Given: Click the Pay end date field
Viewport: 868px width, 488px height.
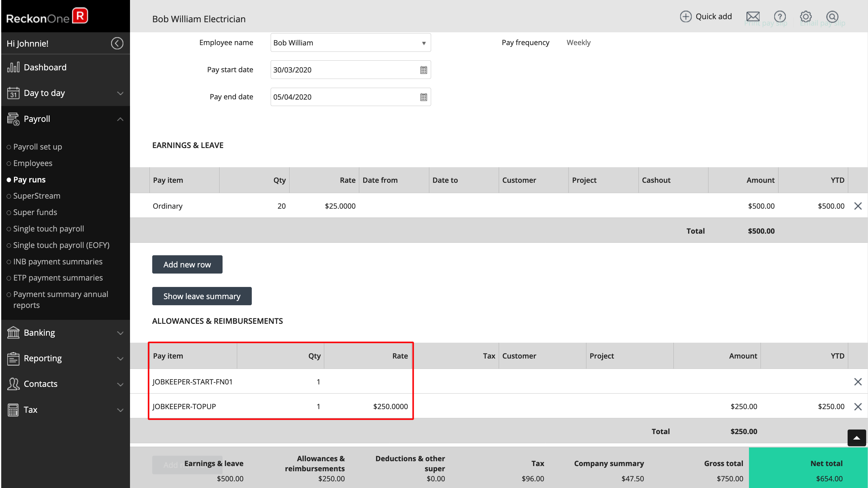Looking at the screenshot, I should [350, 97].
